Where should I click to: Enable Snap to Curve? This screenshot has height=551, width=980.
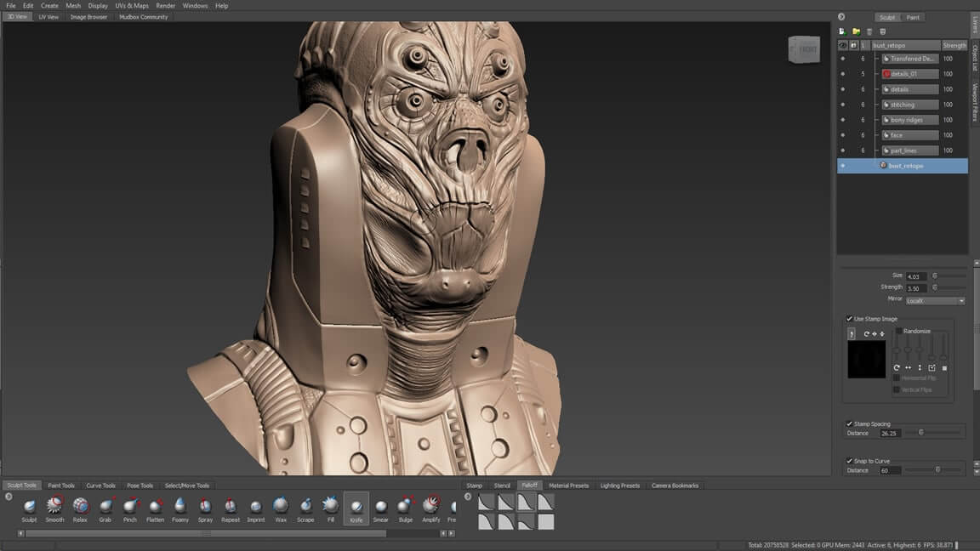(x=848, y=460)
